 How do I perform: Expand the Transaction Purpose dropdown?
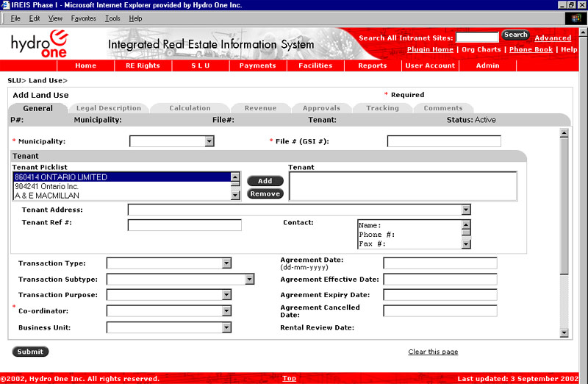coord(226,295)
